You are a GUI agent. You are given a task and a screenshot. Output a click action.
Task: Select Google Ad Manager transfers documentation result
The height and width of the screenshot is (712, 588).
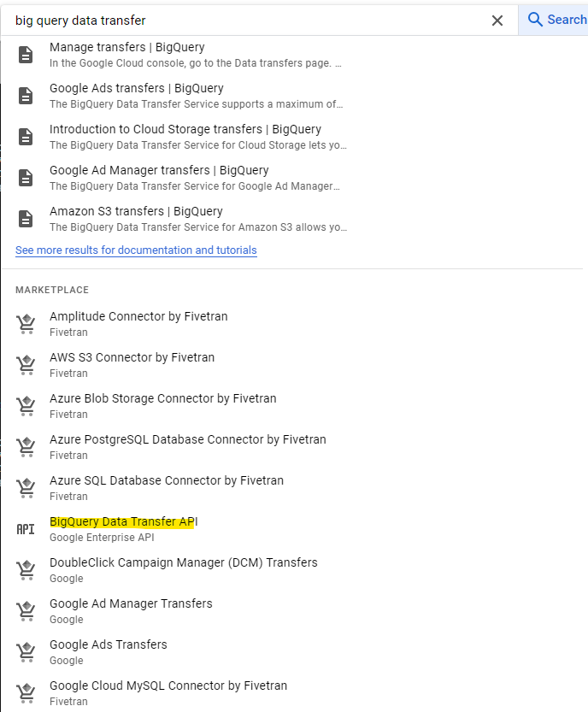click(159, 170)
